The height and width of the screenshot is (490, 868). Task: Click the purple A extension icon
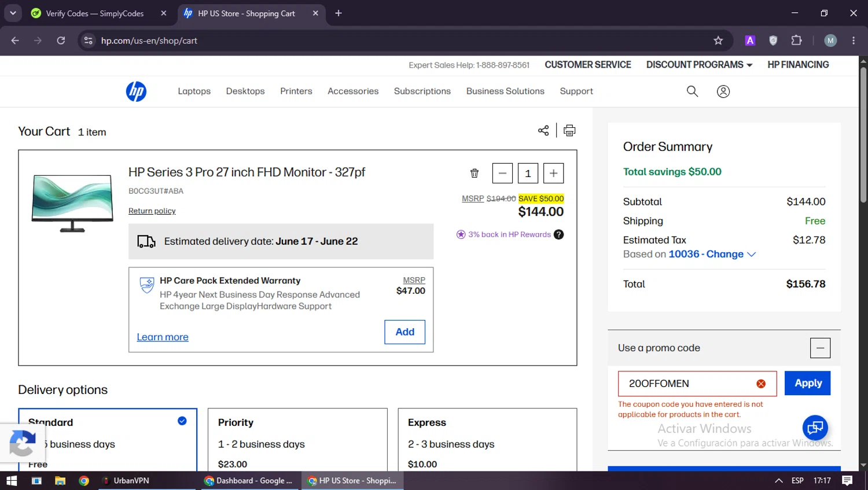pos(750,40)
